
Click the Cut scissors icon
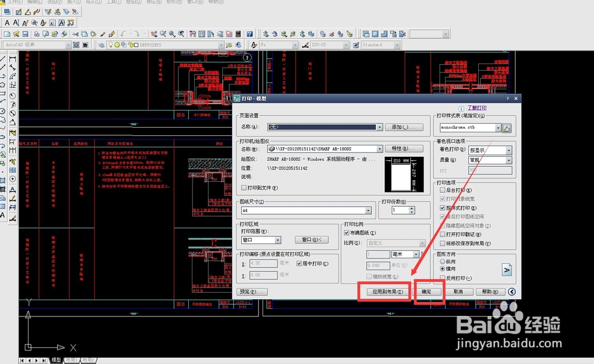(75, 34)
